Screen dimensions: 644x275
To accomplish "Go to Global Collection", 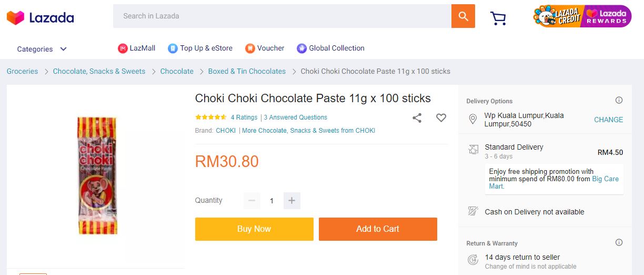I will coord(330,48).
